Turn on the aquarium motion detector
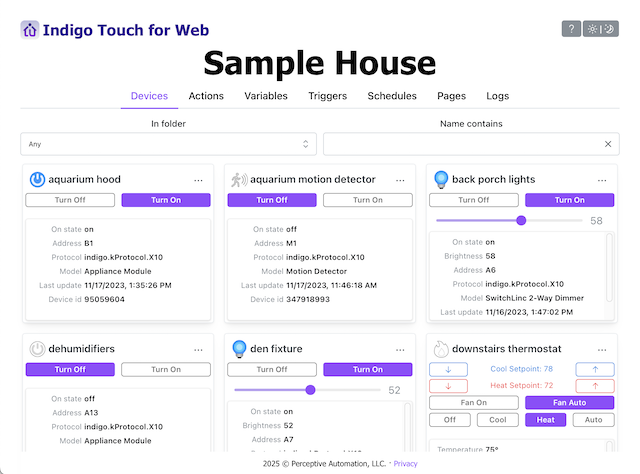640x474 pixels. tap(368, 200)
